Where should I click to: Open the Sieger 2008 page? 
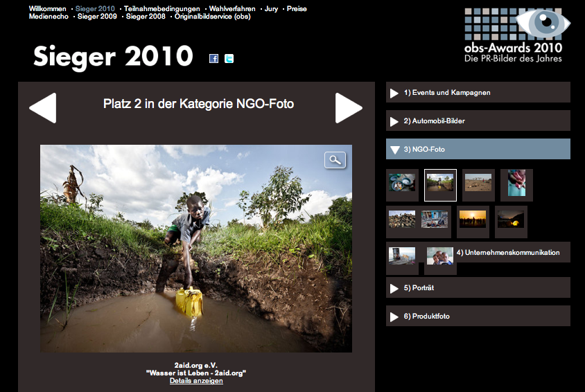click(x=146, y=17)
